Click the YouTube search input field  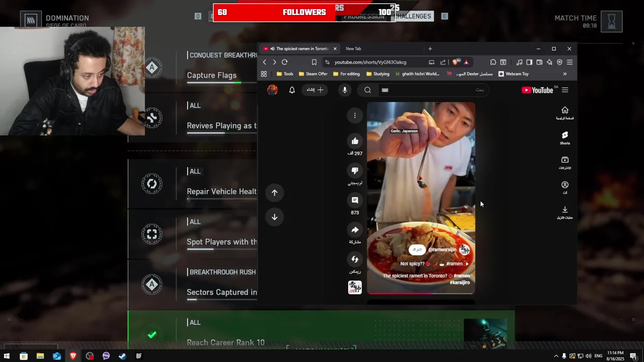(x=433, y=90)
